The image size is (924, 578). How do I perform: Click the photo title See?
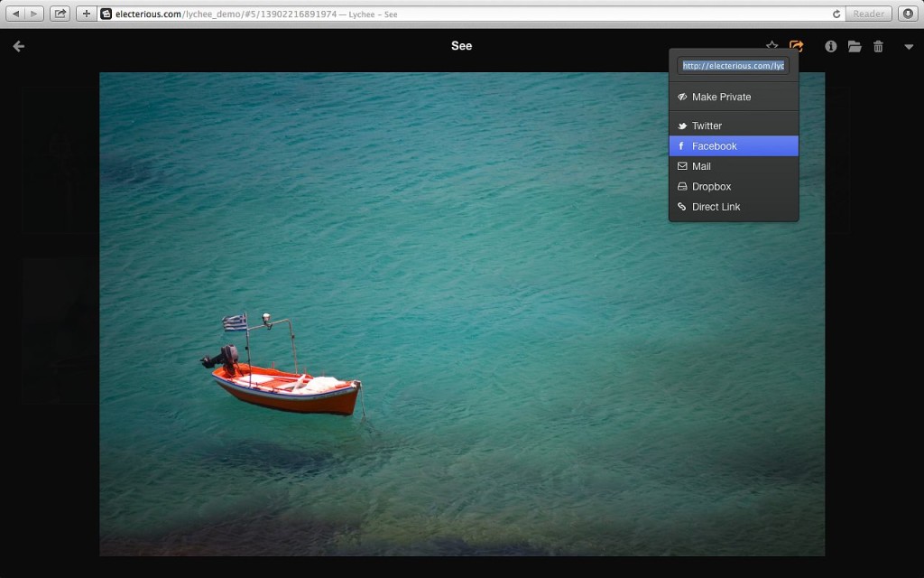point(461,46)
